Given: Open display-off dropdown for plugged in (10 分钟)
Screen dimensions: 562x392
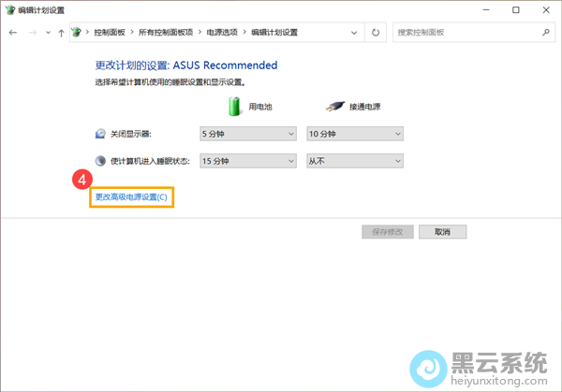Looking at the screenshot, I should tap(355, 134).
